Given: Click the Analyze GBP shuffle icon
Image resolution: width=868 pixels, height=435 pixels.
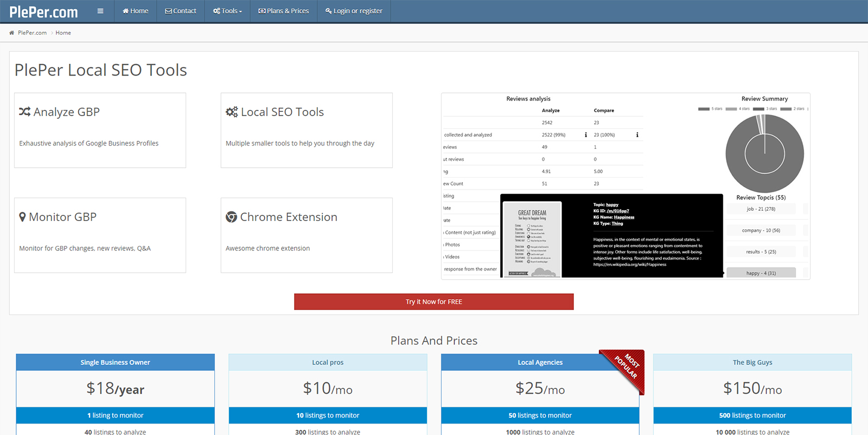Looking at the screenshot, I should (25, 111).
